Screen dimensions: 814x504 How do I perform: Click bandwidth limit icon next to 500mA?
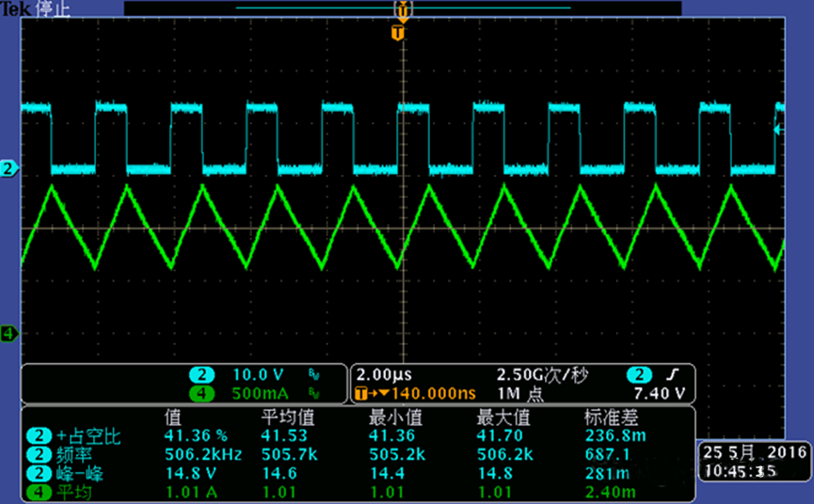(313, 393)
